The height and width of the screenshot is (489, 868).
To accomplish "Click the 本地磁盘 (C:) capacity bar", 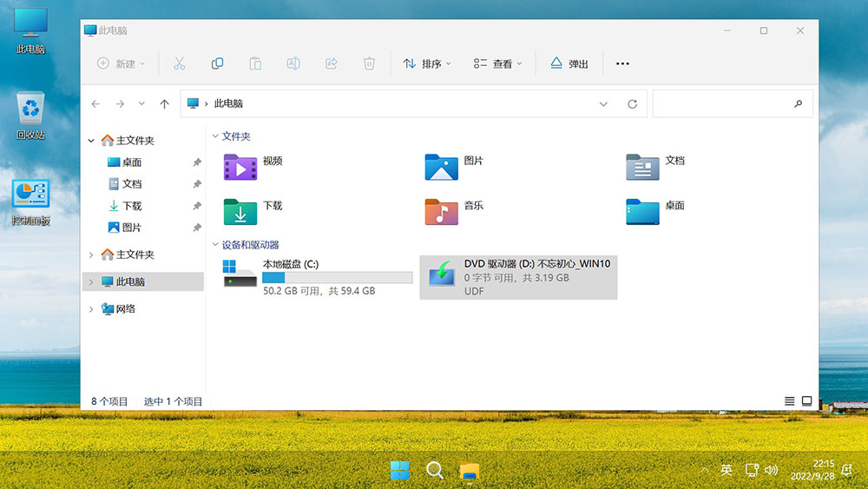I will [x=337, y=277].
